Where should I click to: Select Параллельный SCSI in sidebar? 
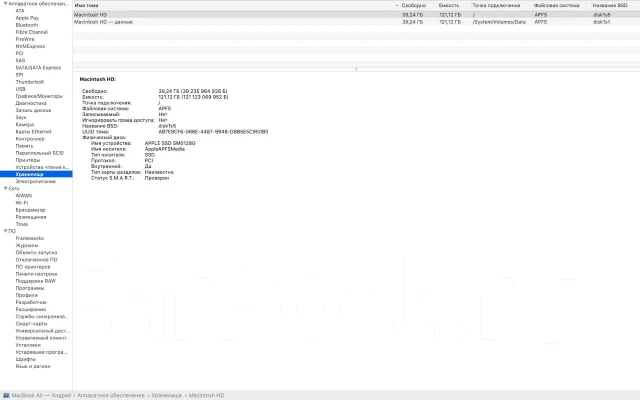40,153
